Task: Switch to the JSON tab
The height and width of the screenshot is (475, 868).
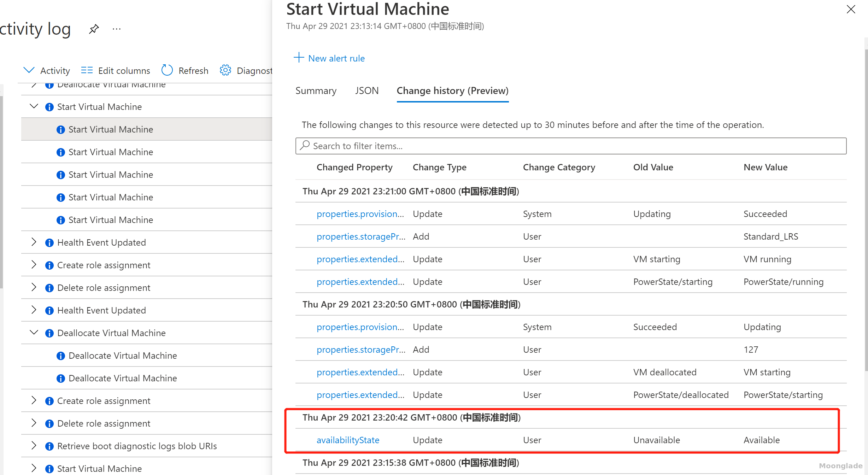Action: click(367, 91)
